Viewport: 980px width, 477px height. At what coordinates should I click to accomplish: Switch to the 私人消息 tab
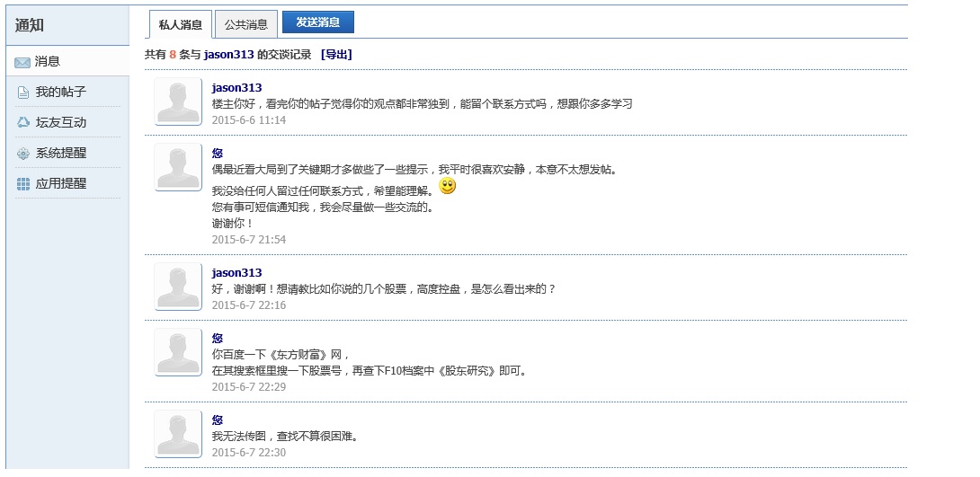(x=181, y=24)
